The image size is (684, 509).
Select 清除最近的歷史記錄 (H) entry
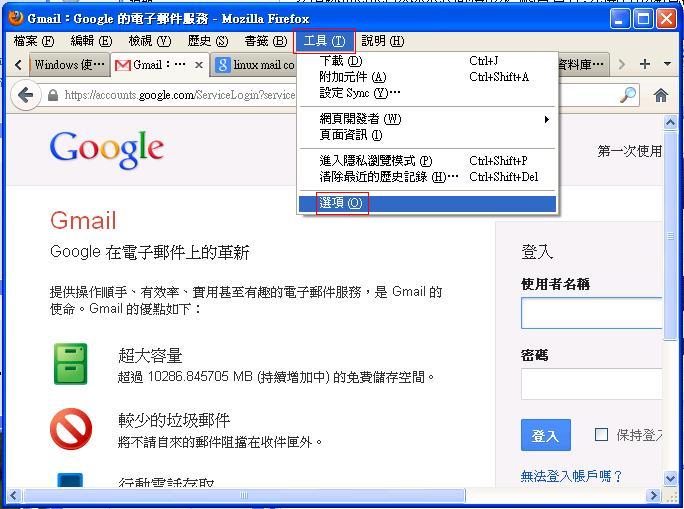click(x=428, y=177)
